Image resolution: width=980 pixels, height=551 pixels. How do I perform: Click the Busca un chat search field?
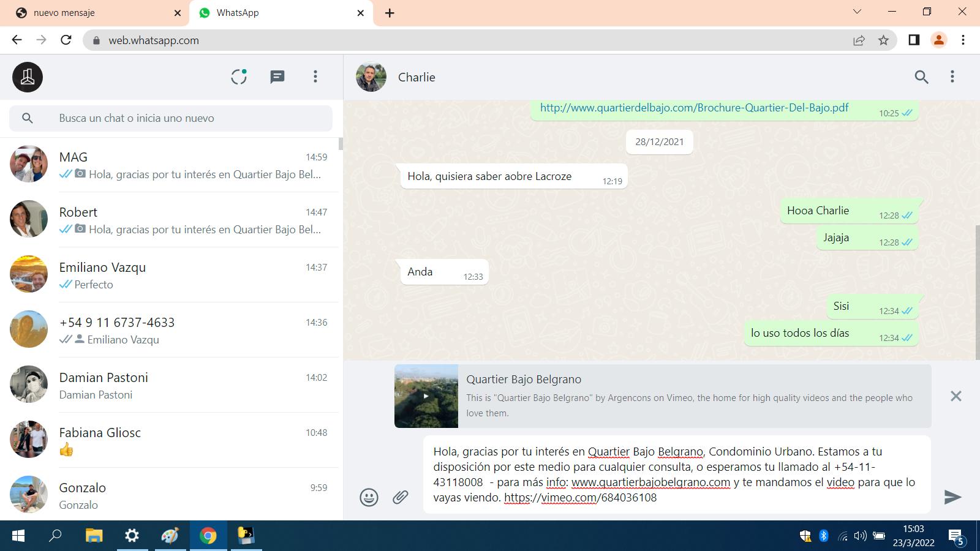point(171,118)
